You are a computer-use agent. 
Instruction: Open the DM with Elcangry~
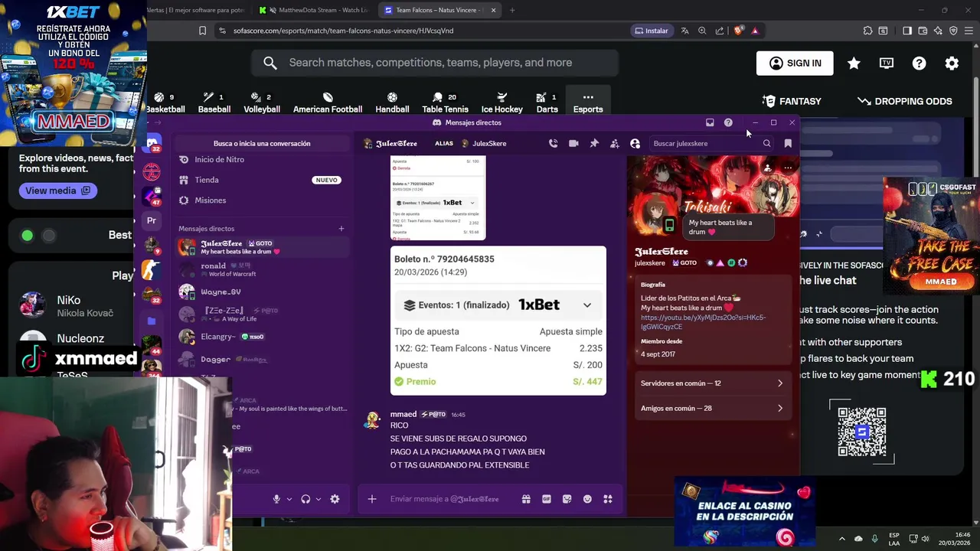(x=262, y=337)
